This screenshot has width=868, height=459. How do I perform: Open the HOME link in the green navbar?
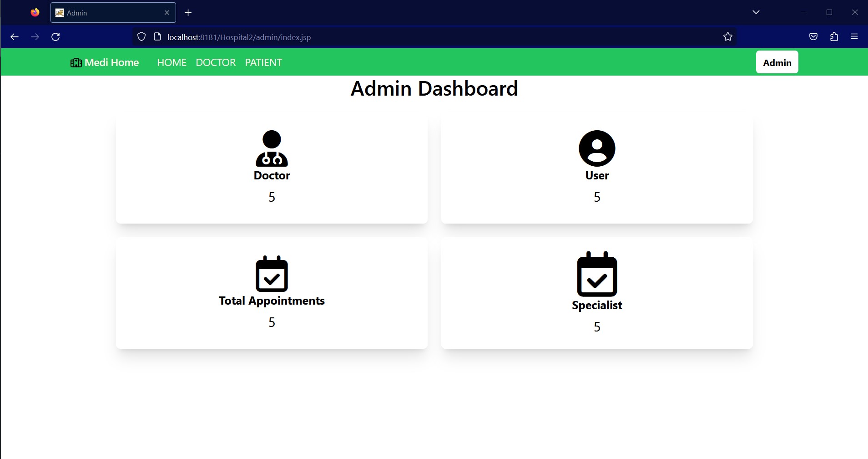tap(172, 62)
